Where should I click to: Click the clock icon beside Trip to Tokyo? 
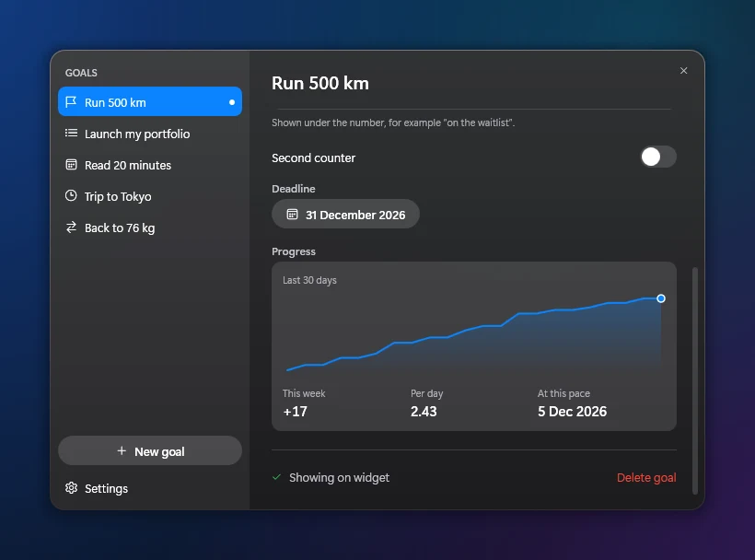pos(71,195)
